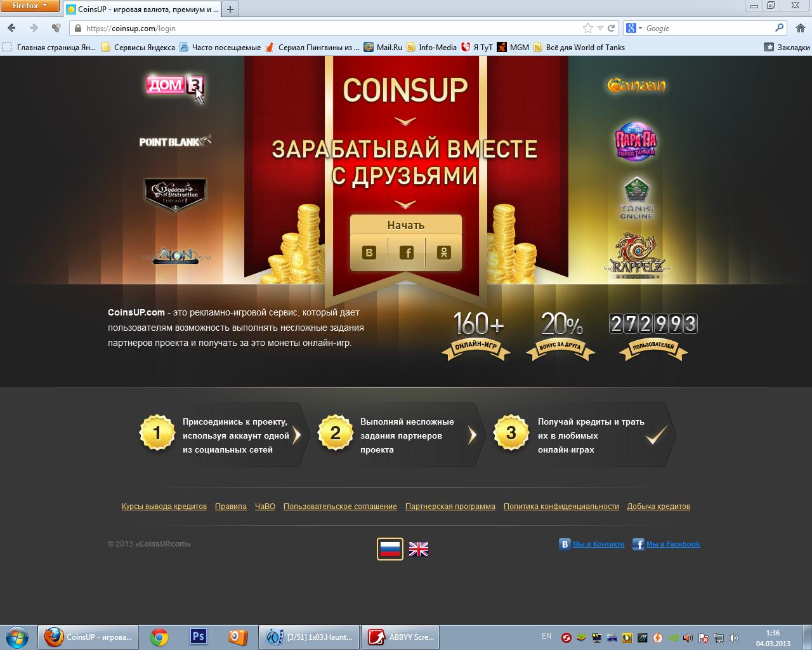The image size is (812, 650).
Task: Open a new tab with the plus button
Action: click(x=230, y=9)
